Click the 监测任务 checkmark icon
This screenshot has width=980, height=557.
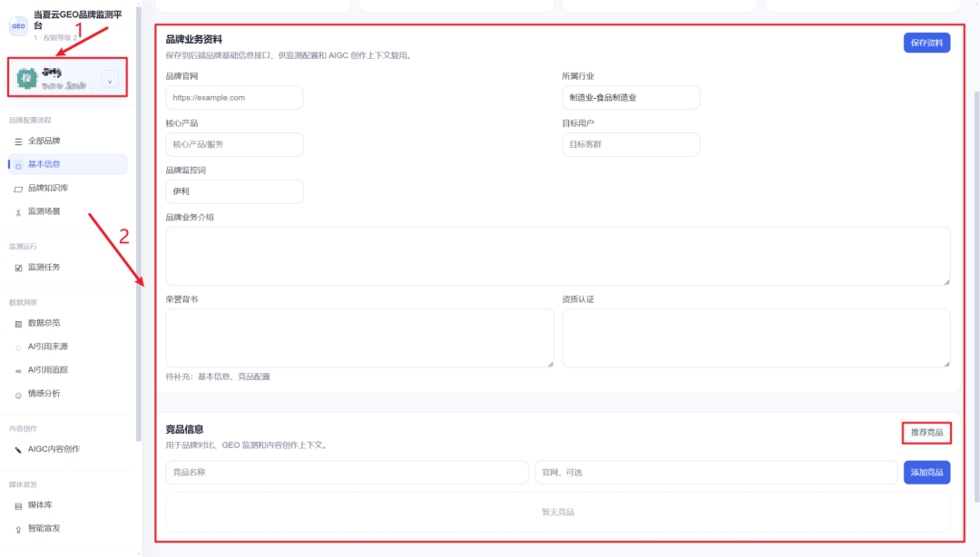point(18,269)
